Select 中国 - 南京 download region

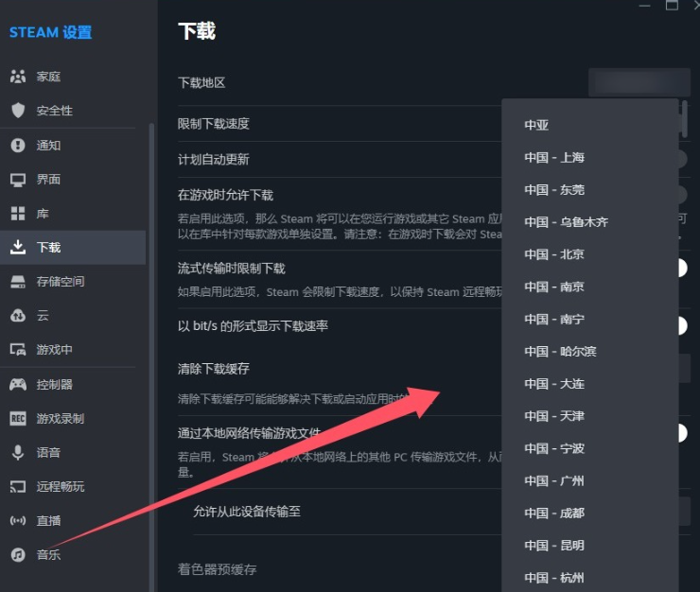coord(589,287)
